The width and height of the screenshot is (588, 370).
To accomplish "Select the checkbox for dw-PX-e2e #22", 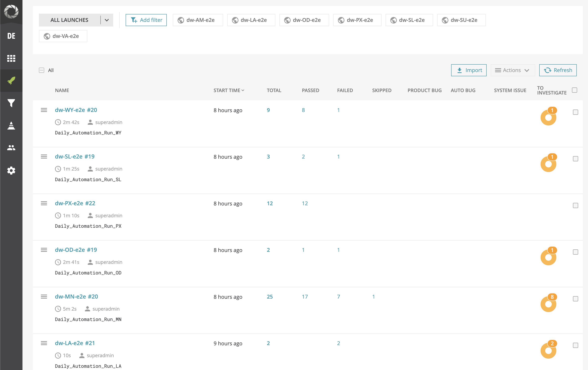I will point(576,205).
